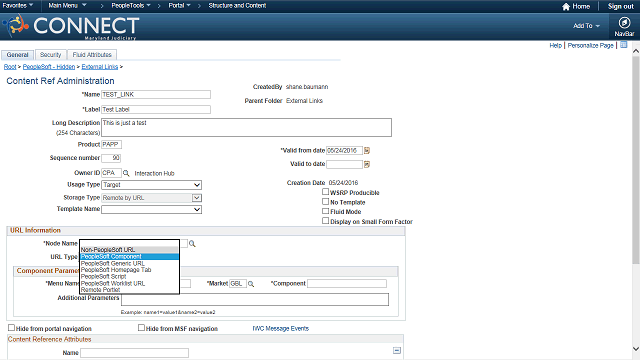Open the NavBar compass icon
This screenshot has height=360, width=640.
pyautogui.click(x=624, y=23)
